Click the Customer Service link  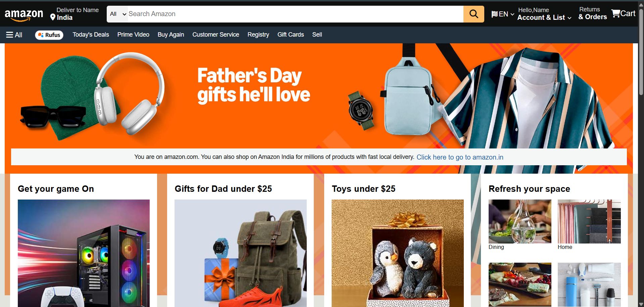click(x=216, y=35)
